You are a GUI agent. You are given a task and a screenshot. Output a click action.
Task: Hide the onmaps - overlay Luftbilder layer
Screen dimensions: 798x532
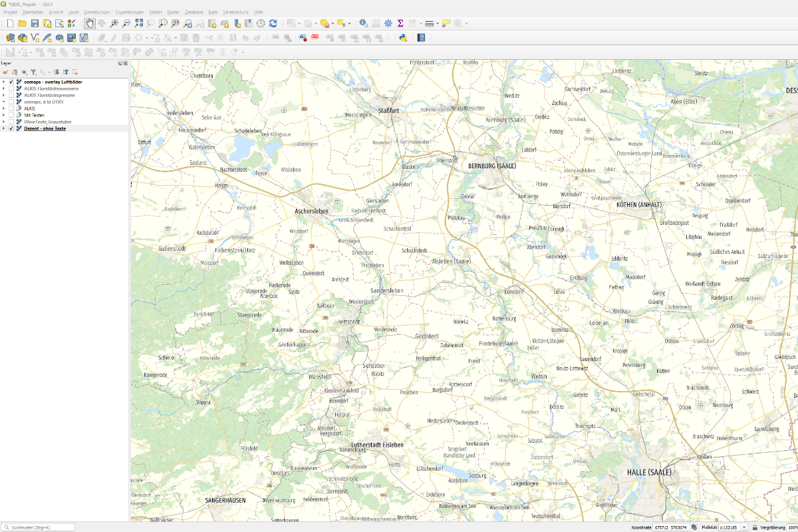(11, 82)
